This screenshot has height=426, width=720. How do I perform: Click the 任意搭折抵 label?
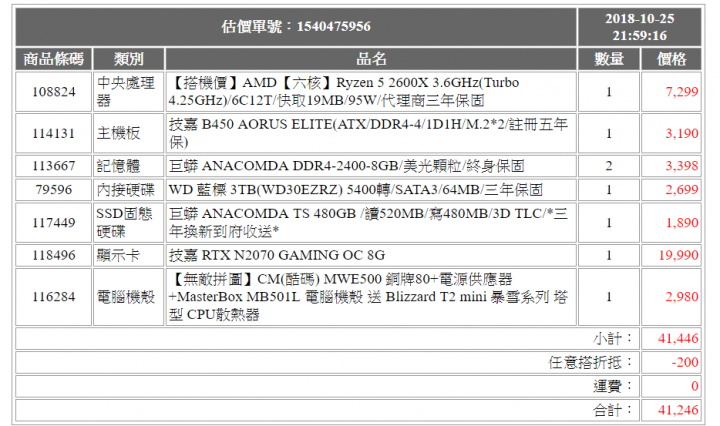point(591,363)
